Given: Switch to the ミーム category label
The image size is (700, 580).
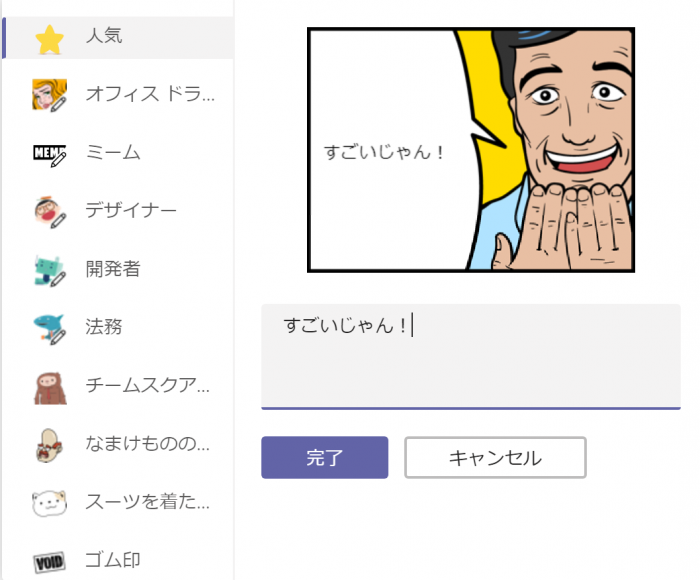Looking at the screenshot, I should (x=113, y=153).
